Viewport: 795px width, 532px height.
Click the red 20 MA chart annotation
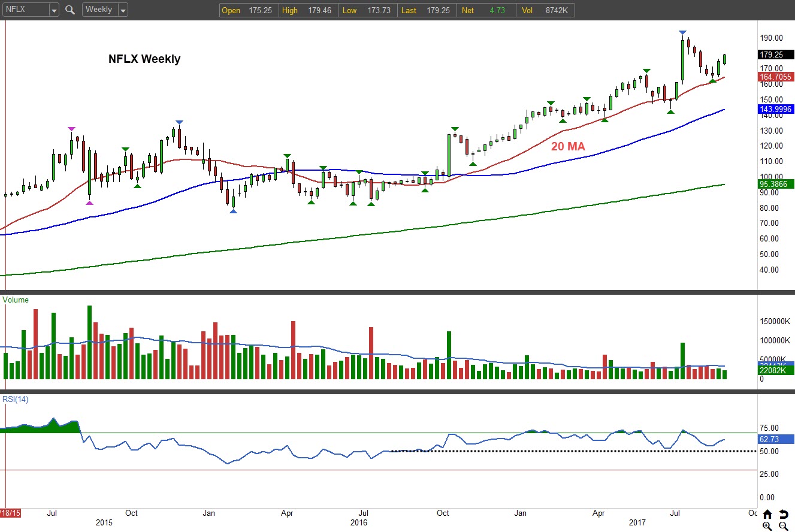tap(568, 146)
